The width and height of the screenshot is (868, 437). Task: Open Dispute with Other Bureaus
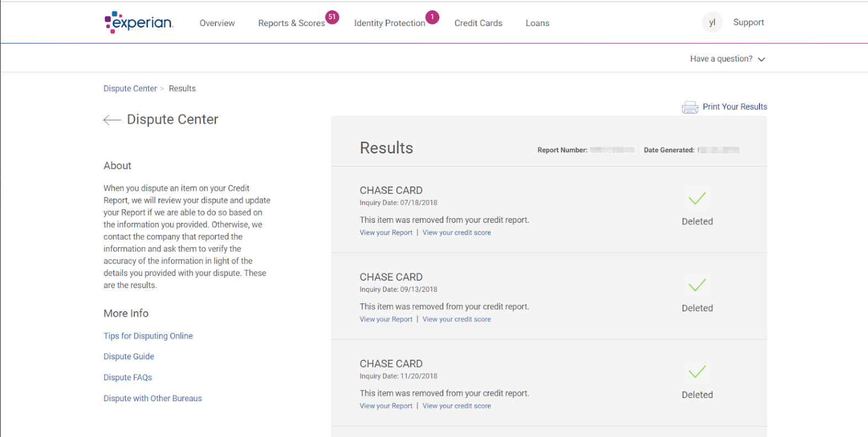[x=152, y=398]
